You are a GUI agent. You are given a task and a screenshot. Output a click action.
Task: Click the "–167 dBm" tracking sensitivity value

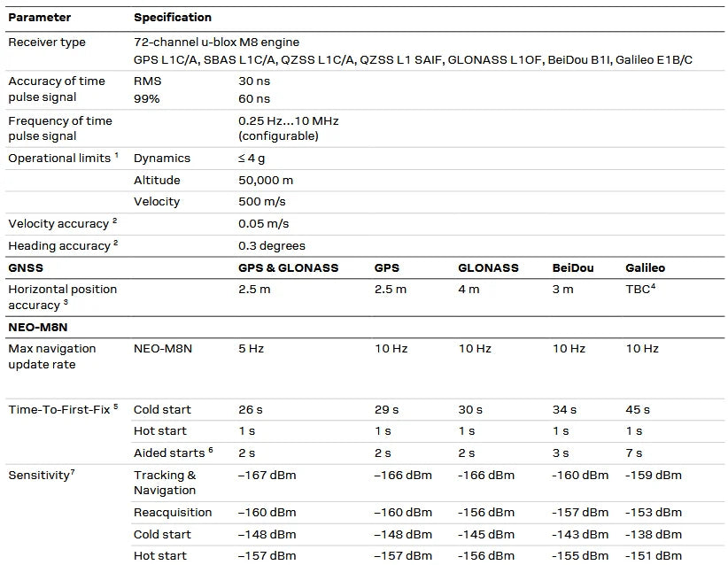[267, 476]
